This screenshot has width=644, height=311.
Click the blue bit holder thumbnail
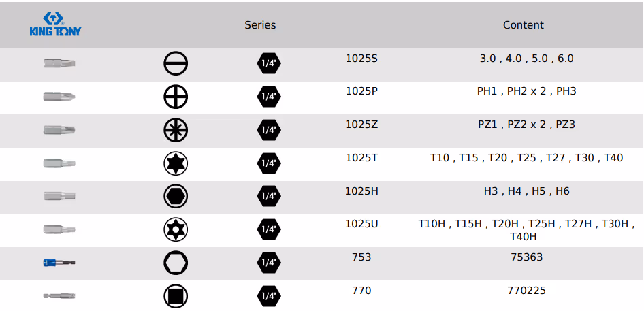coord(59,262)
